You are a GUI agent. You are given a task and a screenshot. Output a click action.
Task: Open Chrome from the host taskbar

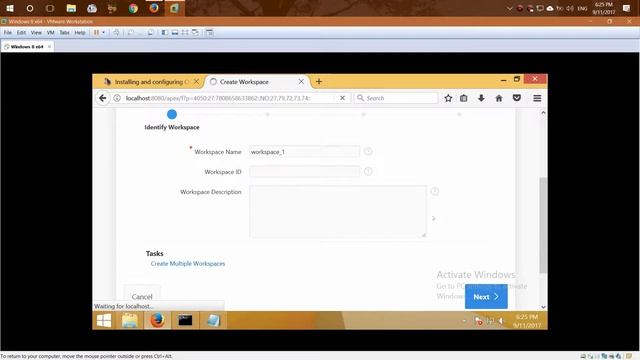point(133,8)
